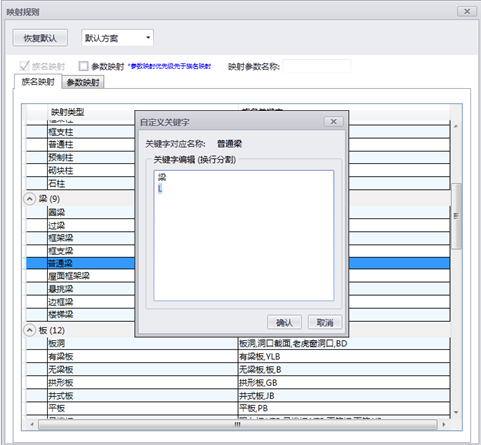This screenshot has width=481, height=445.
Task: Collapse the 板 (12) group
Action: 29,330
